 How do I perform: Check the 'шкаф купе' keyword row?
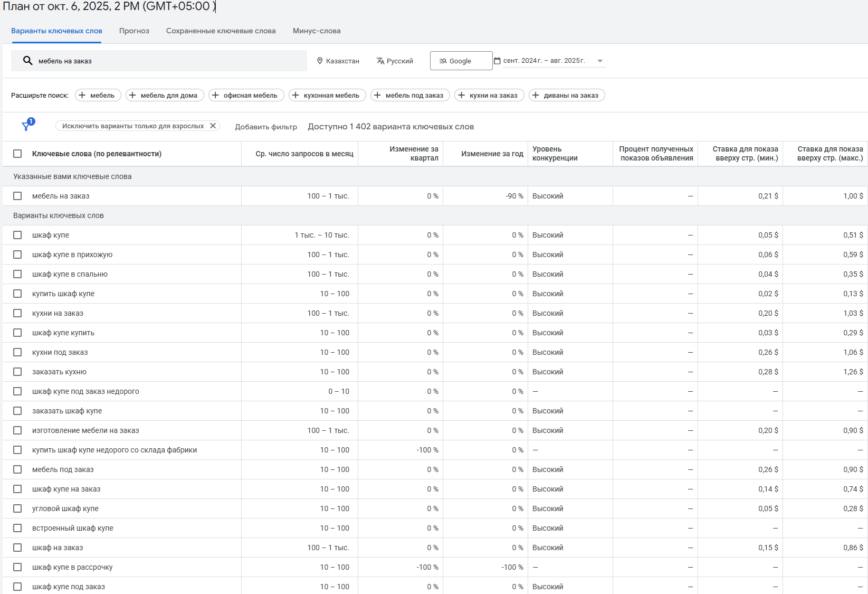coord(17,235)
